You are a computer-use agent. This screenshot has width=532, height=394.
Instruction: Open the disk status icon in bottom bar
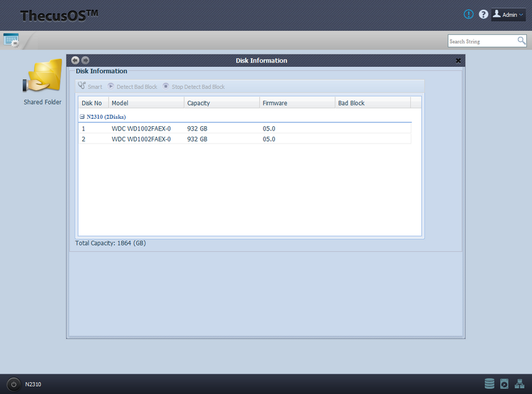coord(504,383)
